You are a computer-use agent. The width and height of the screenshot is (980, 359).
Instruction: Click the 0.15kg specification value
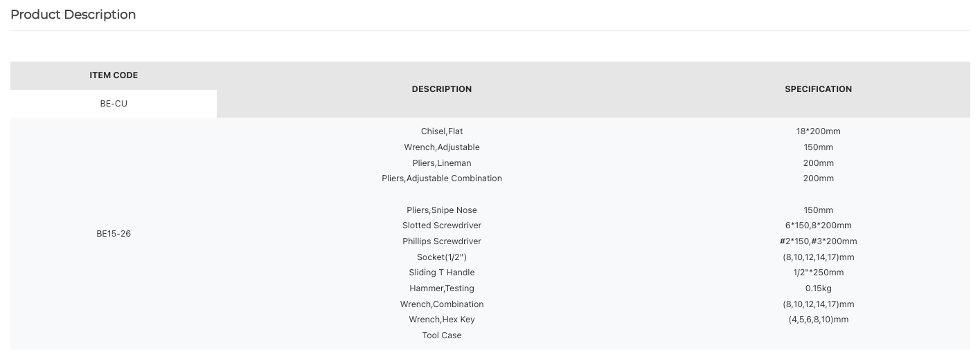pos(818,288)
